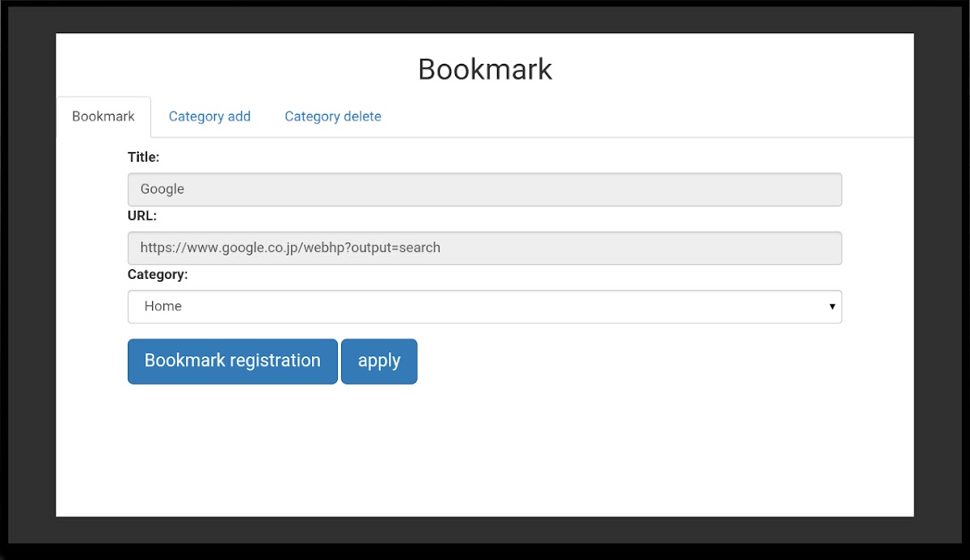Viewport: 970px width, 560px height.
Task: Select the "Home" value in Category
Action: point(163,307)
